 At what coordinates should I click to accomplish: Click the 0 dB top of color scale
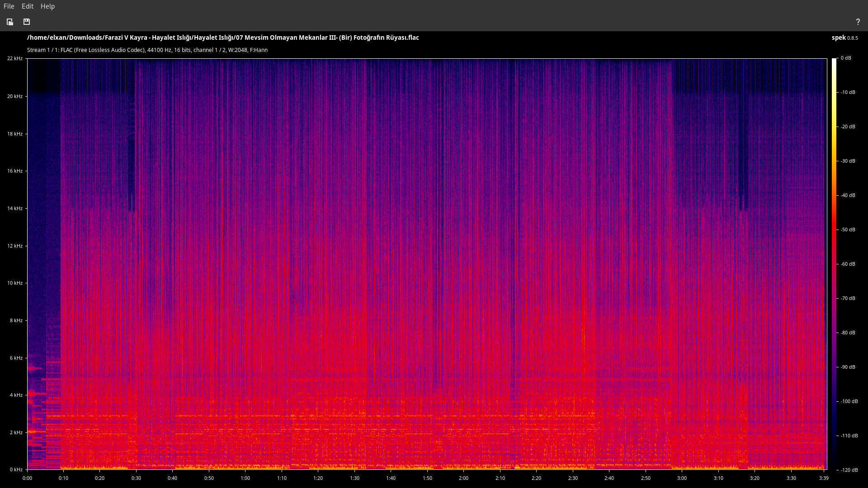(845, 58)
